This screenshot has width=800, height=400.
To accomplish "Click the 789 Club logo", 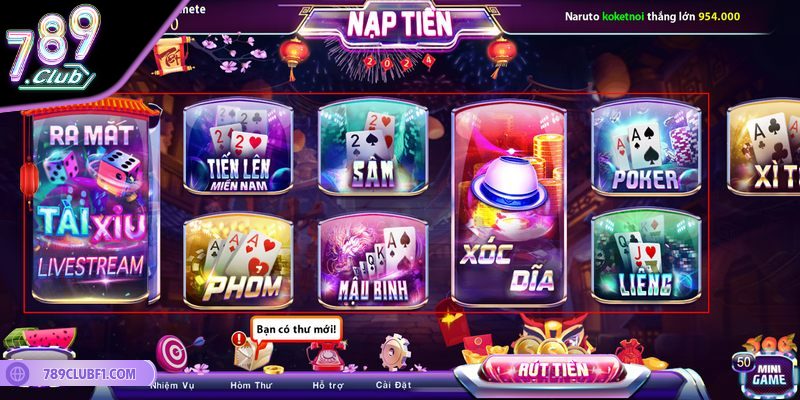I will click(52, 48).
